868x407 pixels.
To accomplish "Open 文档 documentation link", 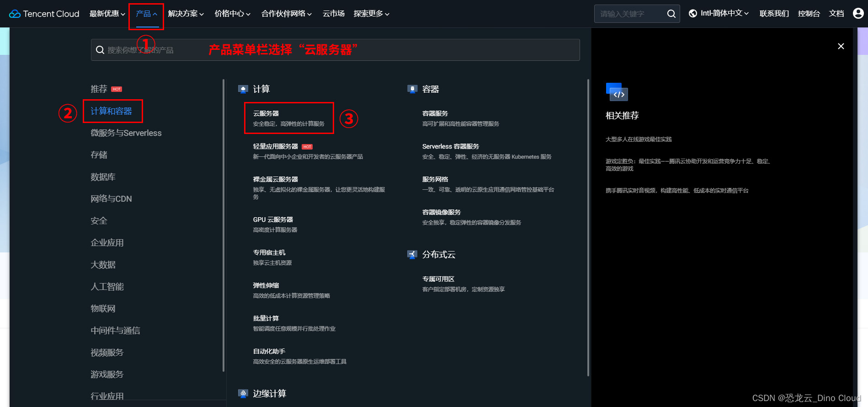I will point(836,14).
